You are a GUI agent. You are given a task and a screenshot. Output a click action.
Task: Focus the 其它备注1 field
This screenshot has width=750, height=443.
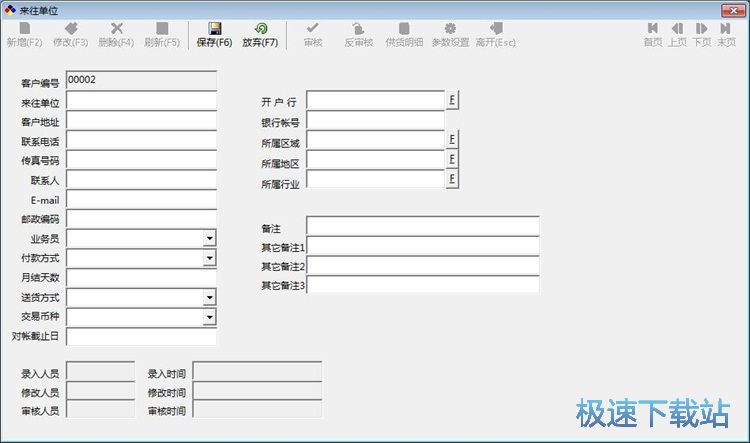point(423,246)
